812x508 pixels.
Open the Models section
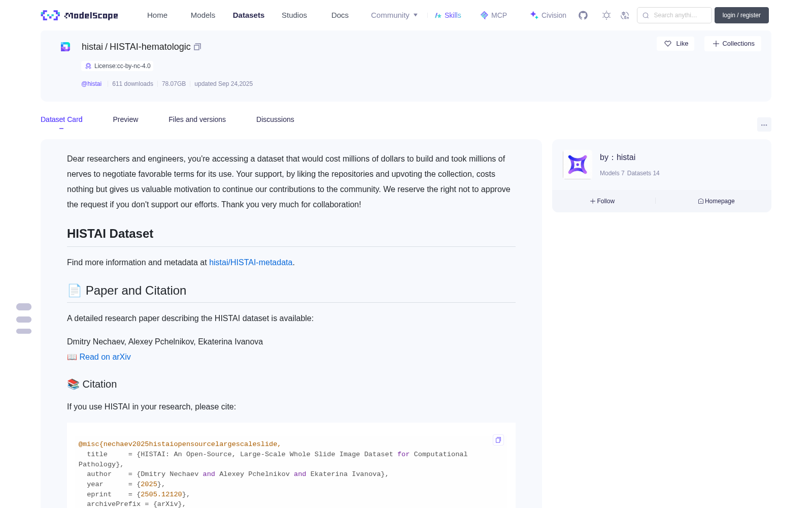203,15
